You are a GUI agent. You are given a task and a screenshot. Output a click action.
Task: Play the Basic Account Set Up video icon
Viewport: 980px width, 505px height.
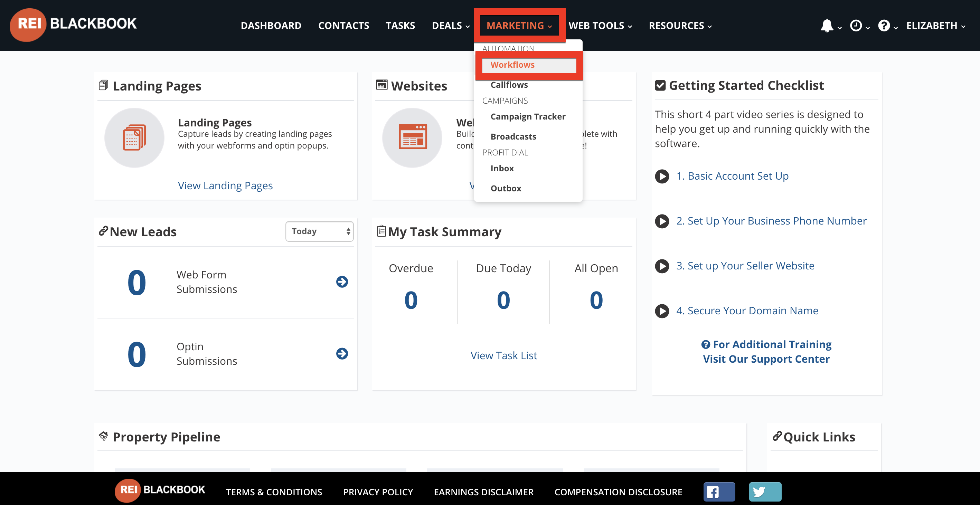pyautogui.click(x=662, y=176)
